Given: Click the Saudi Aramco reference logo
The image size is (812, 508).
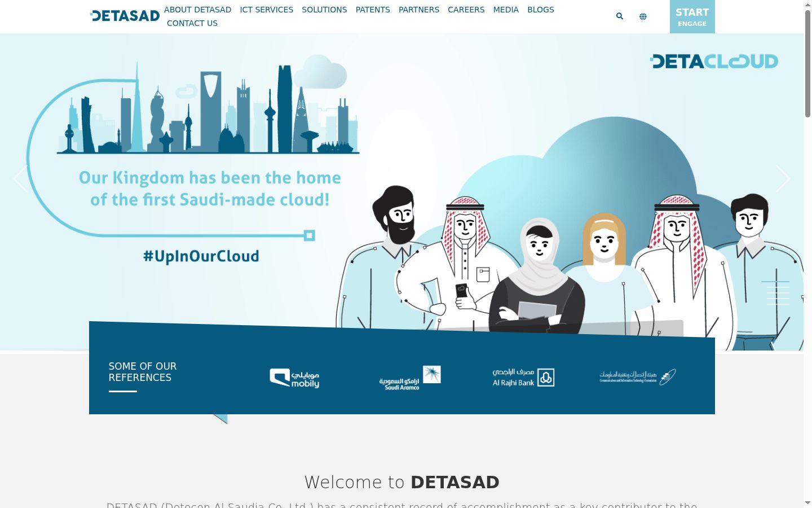Looking at the screenshot, I should tap(410, 378).
